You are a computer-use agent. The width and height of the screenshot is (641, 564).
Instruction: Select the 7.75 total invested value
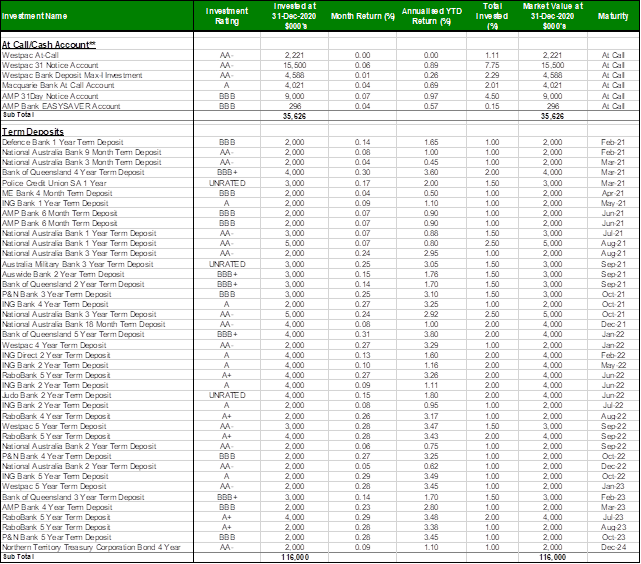click(492, 65)
